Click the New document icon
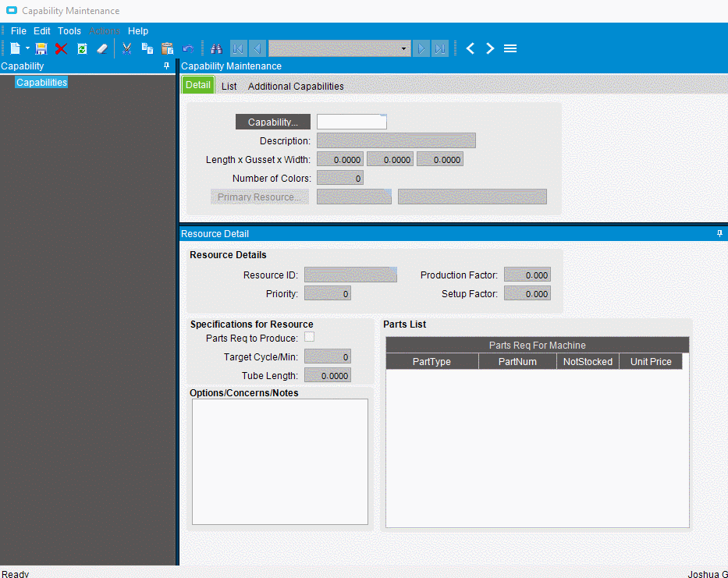728x578 pixels. click(x=16, y=48)
